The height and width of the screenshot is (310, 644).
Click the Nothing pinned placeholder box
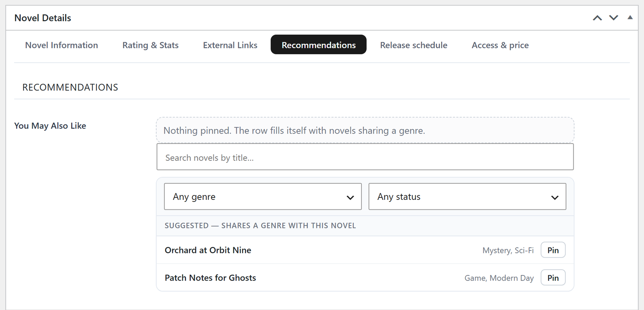tap(365, 130)
